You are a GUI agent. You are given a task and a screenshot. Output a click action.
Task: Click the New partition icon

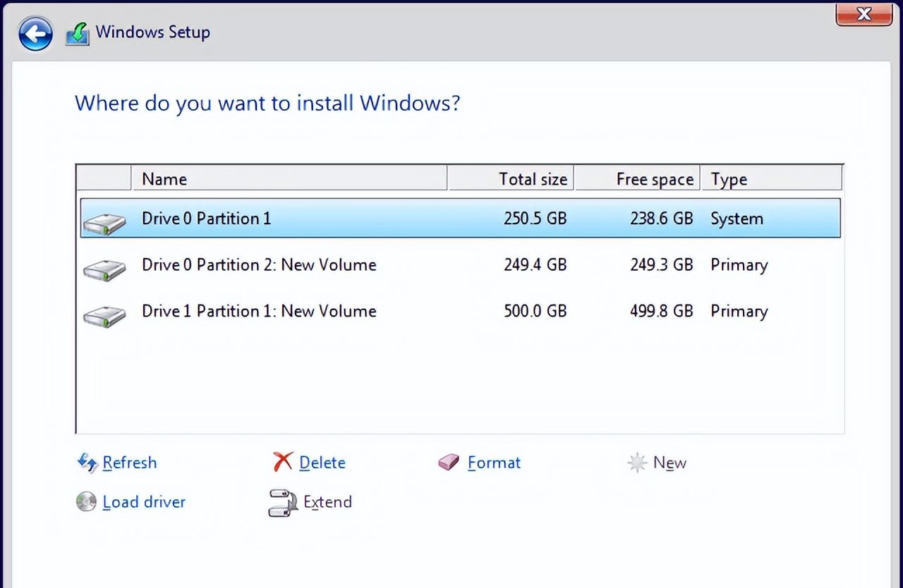coord(636,463)
